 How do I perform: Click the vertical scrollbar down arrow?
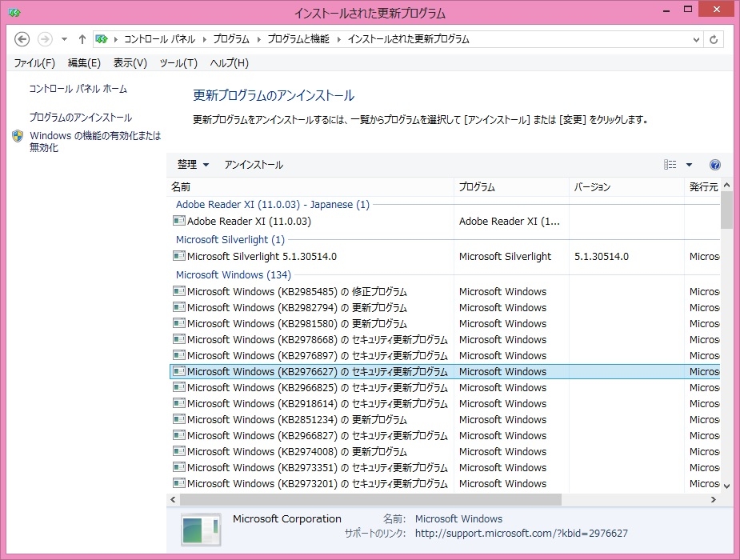[x=726, y=486]
